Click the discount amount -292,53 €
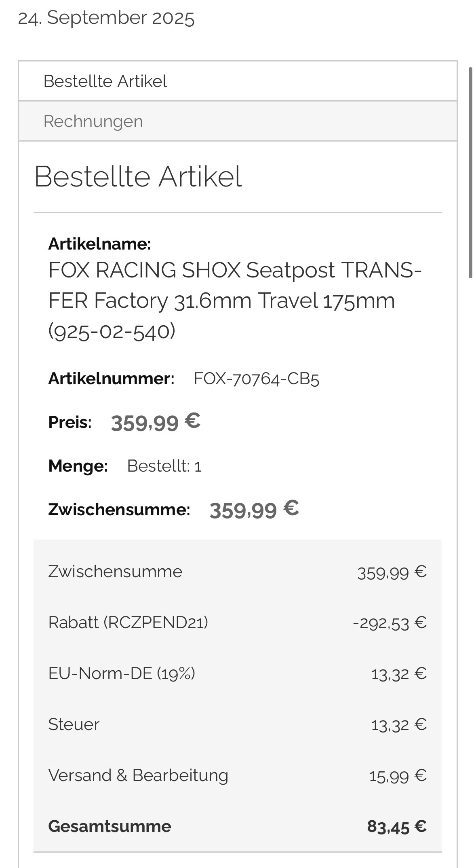476x868 pixels. (x=390, y=623)
